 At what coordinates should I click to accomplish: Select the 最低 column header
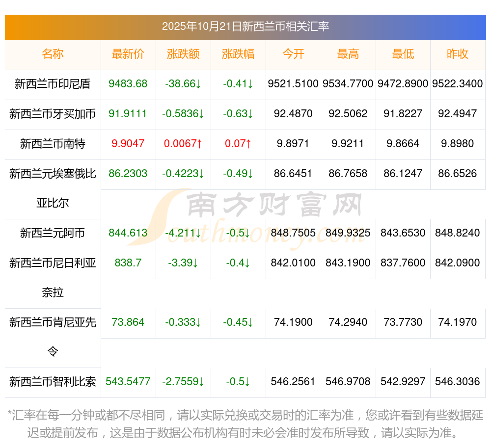(x=403, y=54)
